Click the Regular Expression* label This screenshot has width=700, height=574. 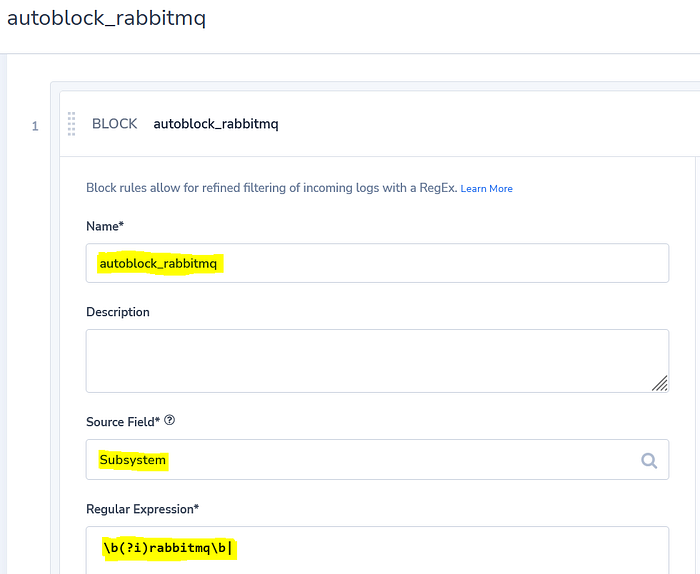[x=142, y=509]
